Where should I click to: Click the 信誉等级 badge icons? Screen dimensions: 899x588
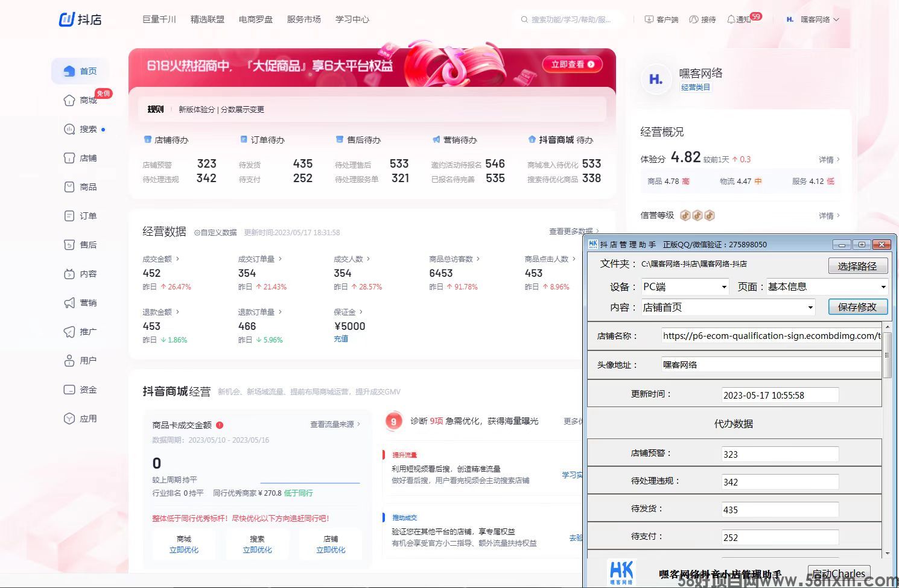pos(697,215)
